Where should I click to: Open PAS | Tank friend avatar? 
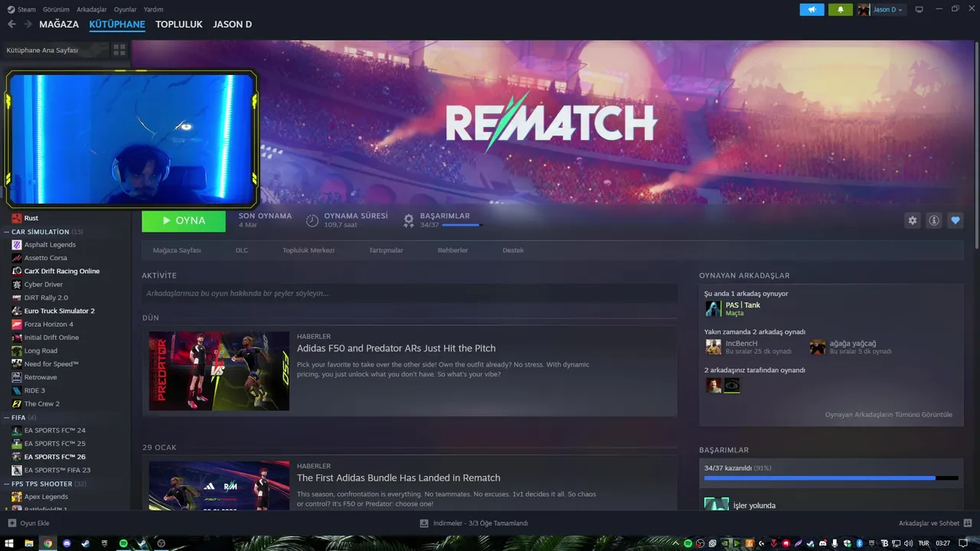pyautogui.click(x=713, y=308)
